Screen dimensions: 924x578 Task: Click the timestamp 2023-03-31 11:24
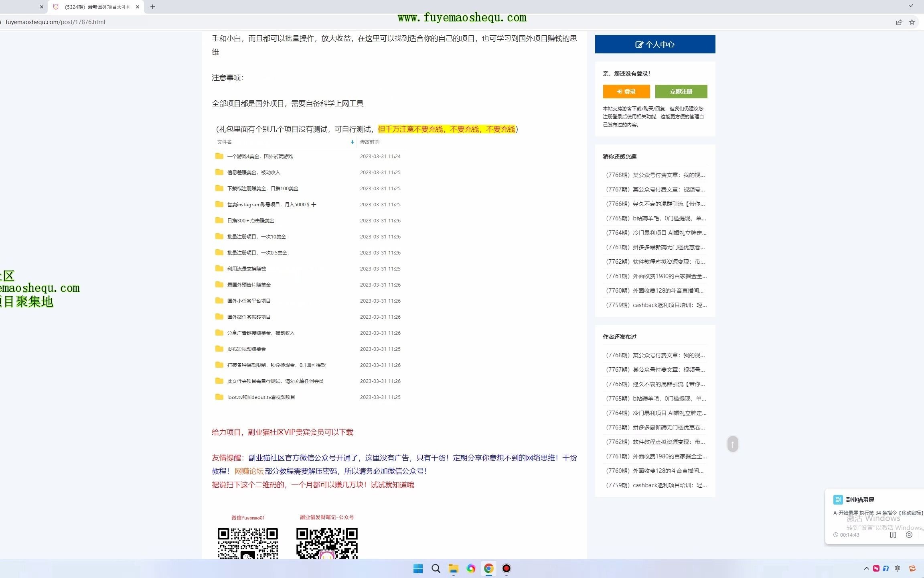click(x=380, y=157)
